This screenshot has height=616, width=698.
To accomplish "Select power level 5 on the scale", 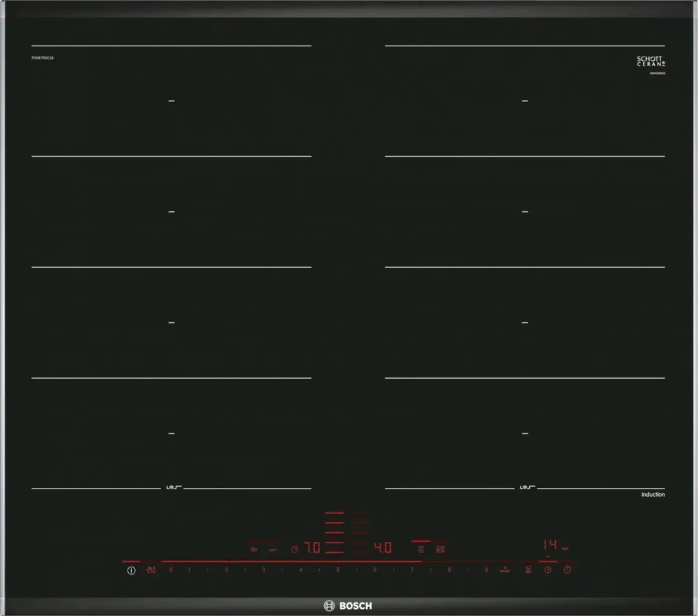I will click(x=338, y=570).
